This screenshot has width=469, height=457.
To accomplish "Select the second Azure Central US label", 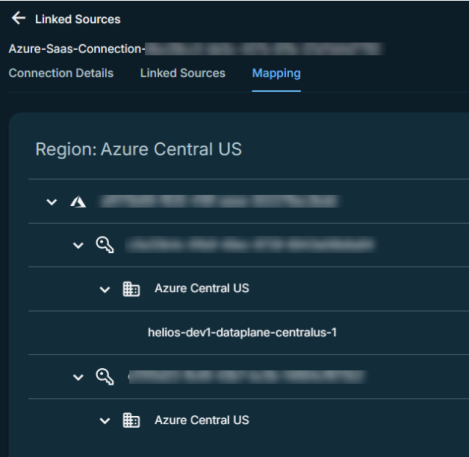I will click(202, 420).
